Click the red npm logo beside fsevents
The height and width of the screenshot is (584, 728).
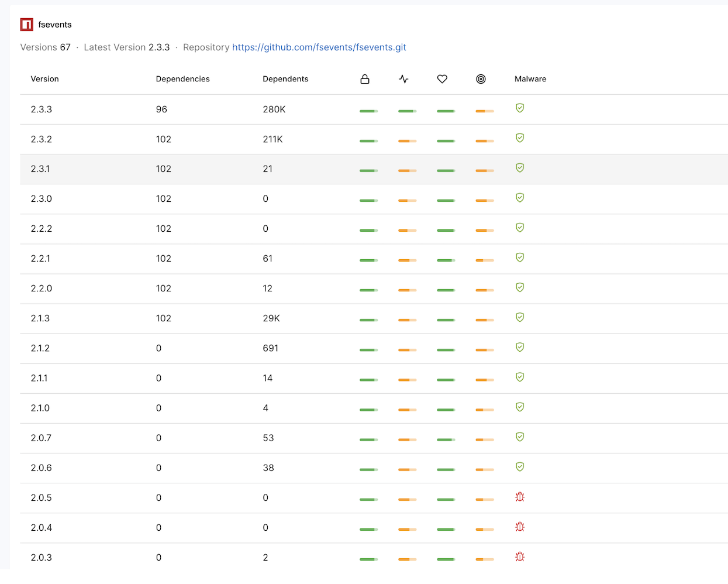tap(26, 24)
